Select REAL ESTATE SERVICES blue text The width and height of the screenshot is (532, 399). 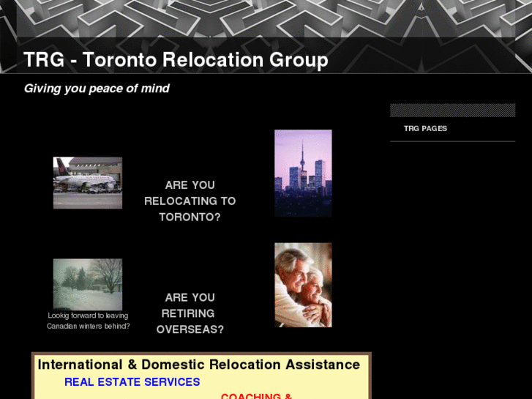[x=132, y=382]
